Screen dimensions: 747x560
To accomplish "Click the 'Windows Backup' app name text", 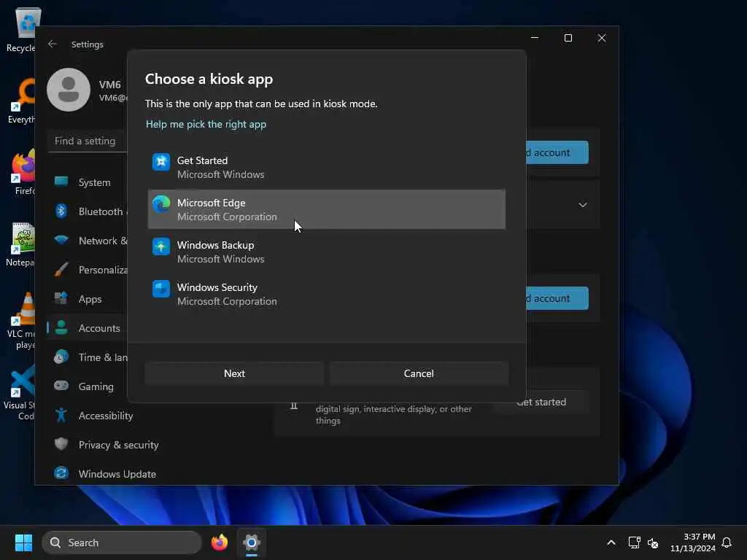I will click(x=215, y=245).
